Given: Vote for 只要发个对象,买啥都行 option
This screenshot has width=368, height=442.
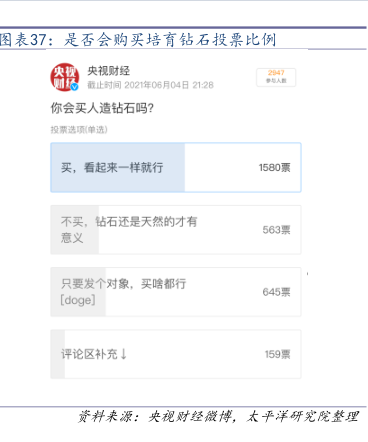Looking at the screenshot, I should 176,292.
